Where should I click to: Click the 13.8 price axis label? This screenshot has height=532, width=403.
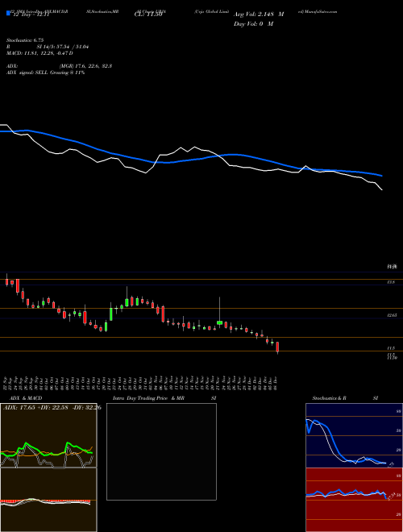pos(391,282)
